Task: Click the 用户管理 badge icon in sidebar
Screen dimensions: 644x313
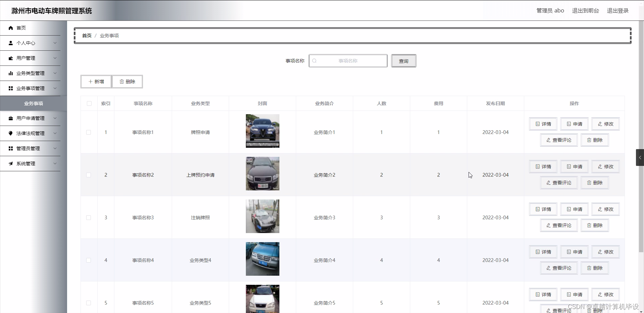Action: 10,58
